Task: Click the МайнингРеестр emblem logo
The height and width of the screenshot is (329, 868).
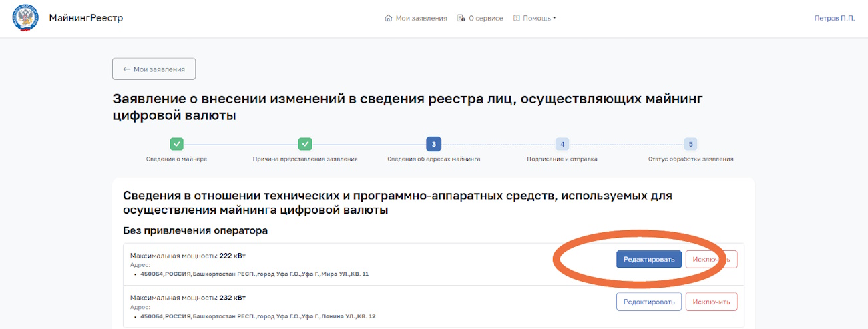Action: (25, 18)
